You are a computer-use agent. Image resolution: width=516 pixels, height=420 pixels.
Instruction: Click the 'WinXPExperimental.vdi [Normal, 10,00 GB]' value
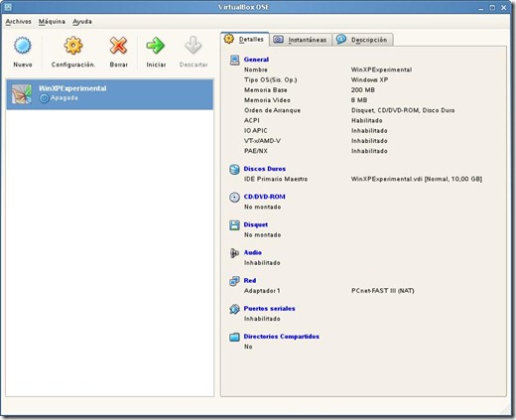pyautogui.click(x=417, y=179)
